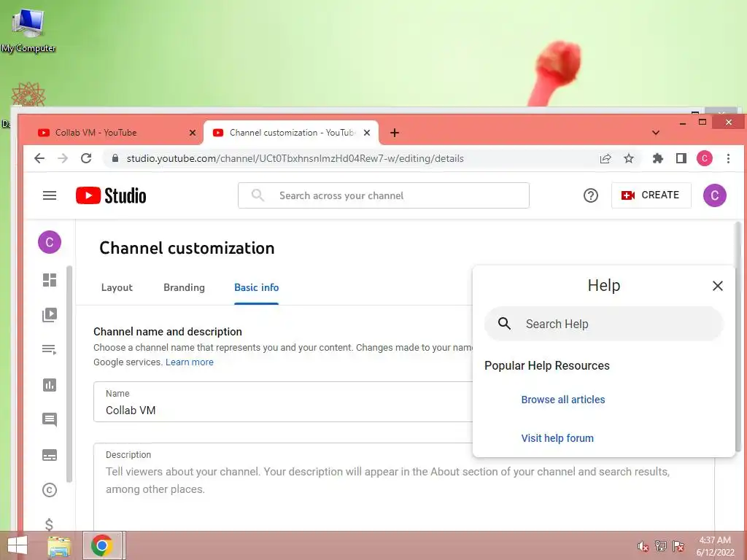Open the My Computer desktop icon
This screenshot has width=747, height=560.
[28, 31]
